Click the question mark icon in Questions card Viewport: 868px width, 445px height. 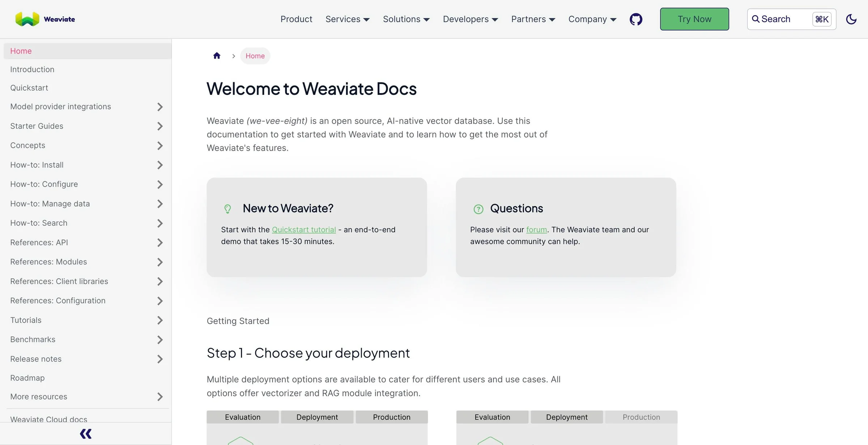tap(478, 209)
